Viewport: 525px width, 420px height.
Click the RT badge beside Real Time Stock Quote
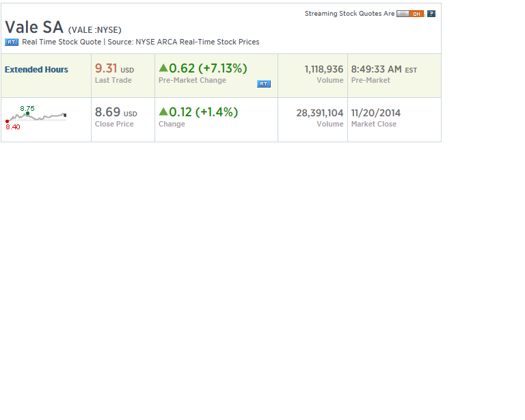tap(12, 42)
